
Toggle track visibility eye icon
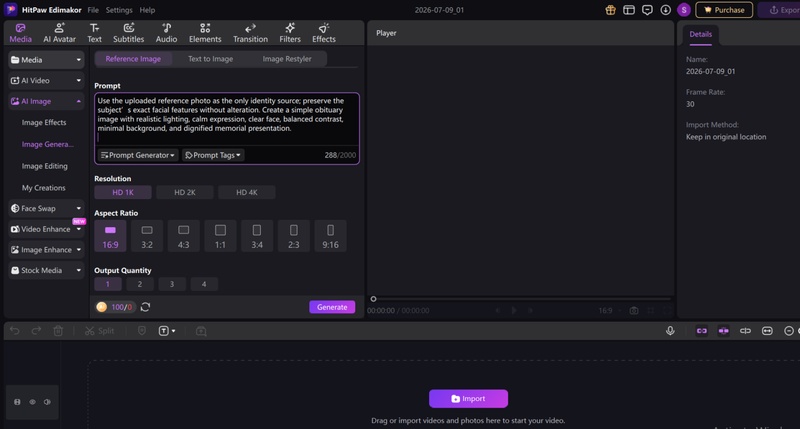click(x=32, y=402)
